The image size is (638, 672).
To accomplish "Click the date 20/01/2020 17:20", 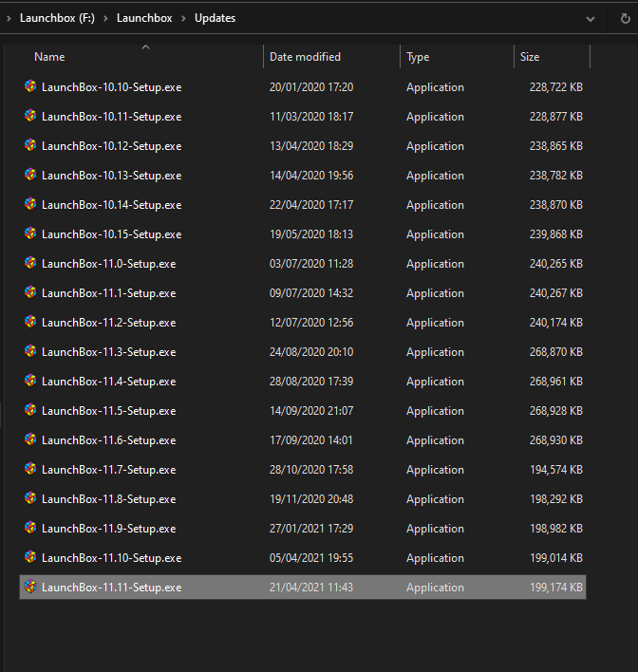I will (x=311, y=87).
